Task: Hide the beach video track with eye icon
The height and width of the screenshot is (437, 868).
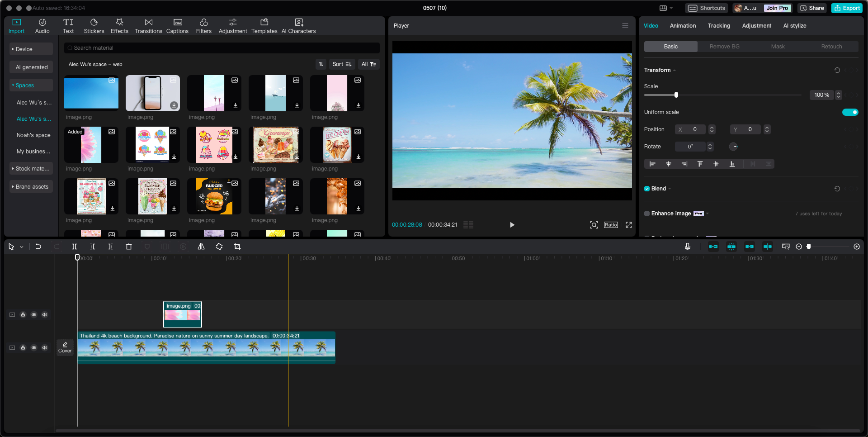Action: click(34, 347)
